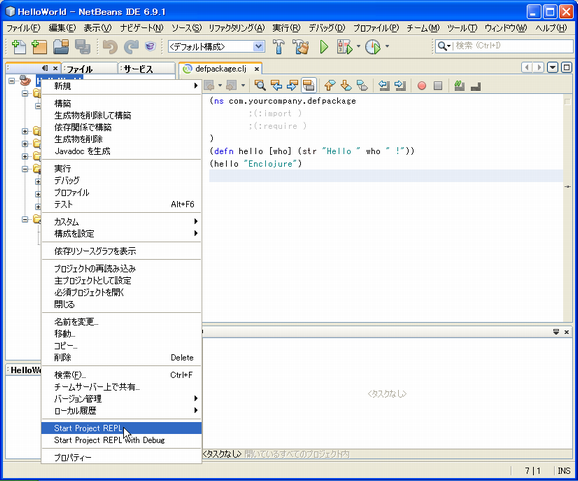
Task: Open dropdown arrow next to Profile icon
Action: pyautogui.click(x=387, y=46)
